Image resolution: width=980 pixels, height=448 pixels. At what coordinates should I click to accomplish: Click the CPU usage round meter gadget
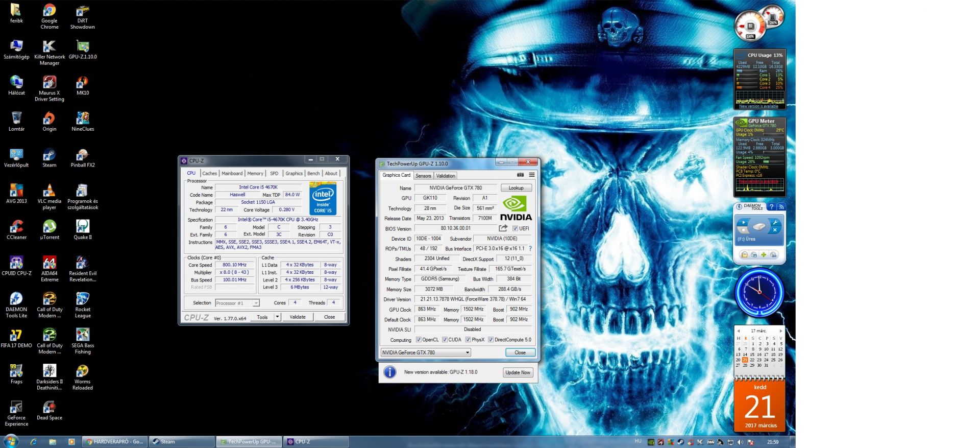pyautogui.click(x=750, y=26)
